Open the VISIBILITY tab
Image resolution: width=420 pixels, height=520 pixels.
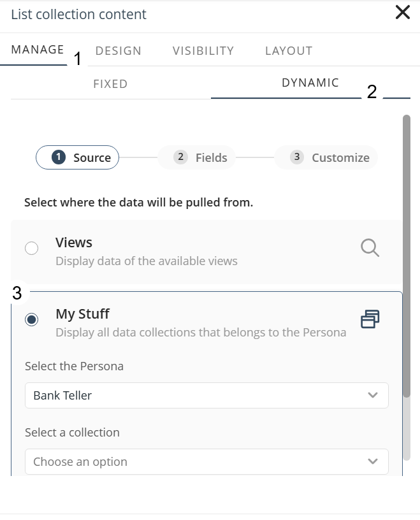(203, 50)
